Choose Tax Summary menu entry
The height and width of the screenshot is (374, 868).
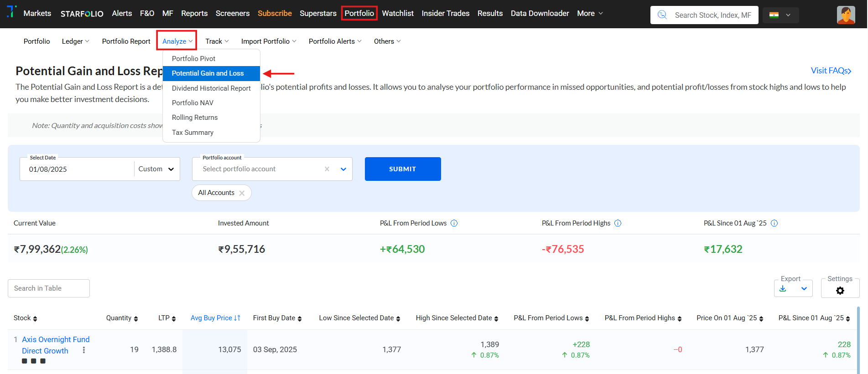(x=192, y=133)
